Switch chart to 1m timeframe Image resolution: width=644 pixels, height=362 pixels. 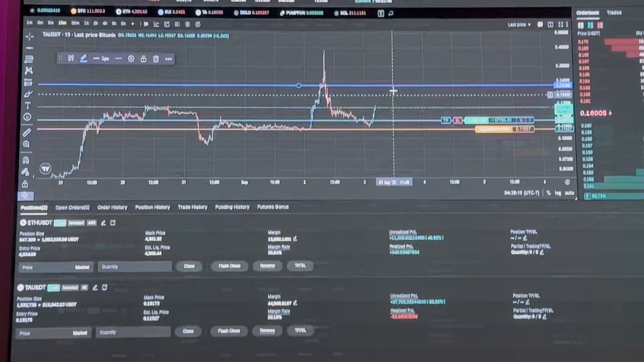tap(29, 24)
